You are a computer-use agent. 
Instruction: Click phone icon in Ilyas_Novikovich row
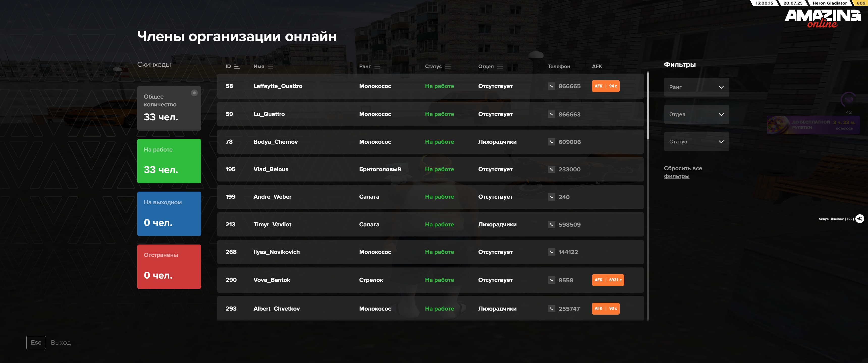[x=551, y=252]
